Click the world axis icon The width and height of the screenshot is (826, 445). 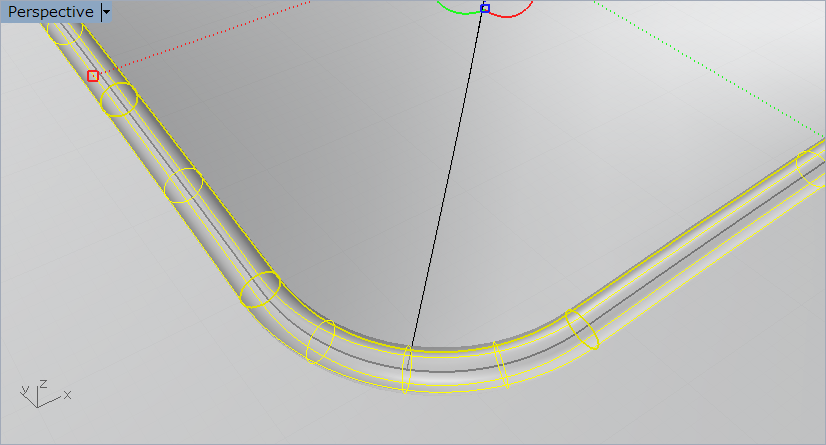click(45, 394)
